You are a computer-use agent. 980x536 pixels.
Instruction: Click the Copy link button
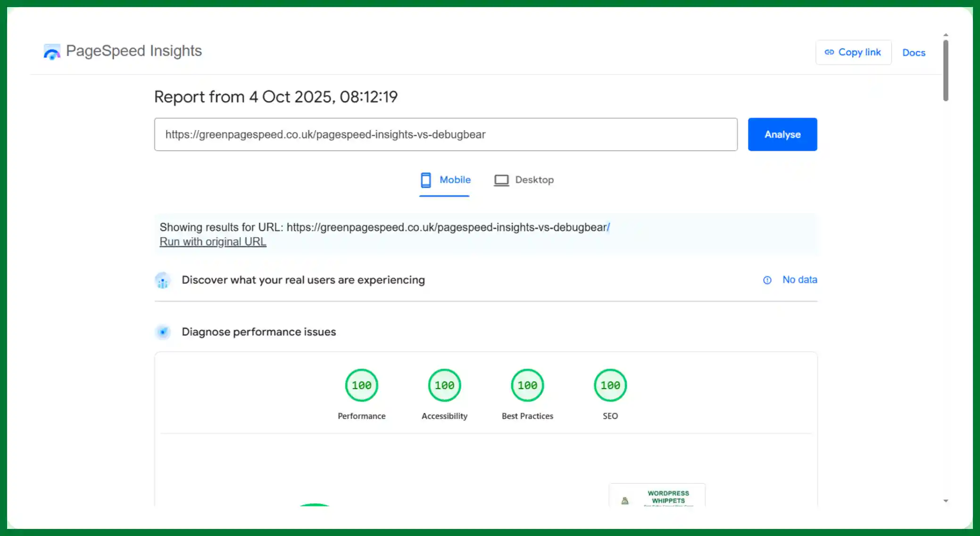853,52
